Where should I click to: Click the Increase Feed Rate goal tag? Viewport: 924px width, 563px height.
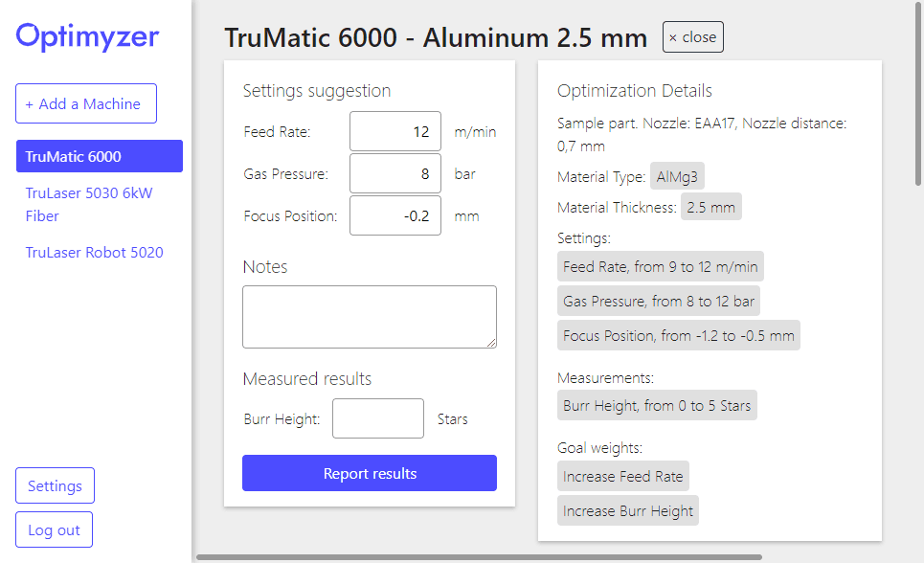(x=623, y=476)
